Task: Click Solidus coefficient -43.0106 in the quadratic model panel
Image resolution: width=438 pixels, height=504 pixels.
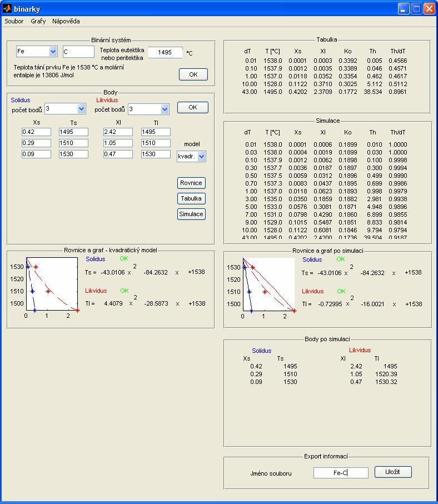Action: [112, 272]
